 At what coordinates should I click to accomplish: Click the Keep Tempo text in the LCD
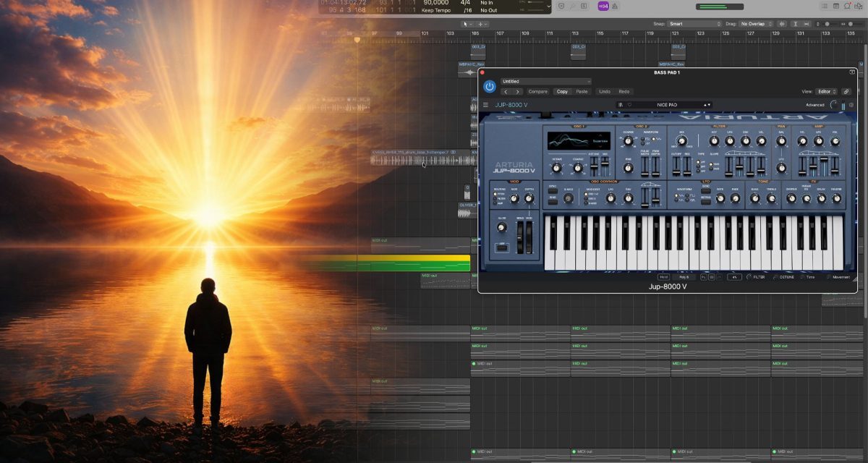[x=437, y=10]
